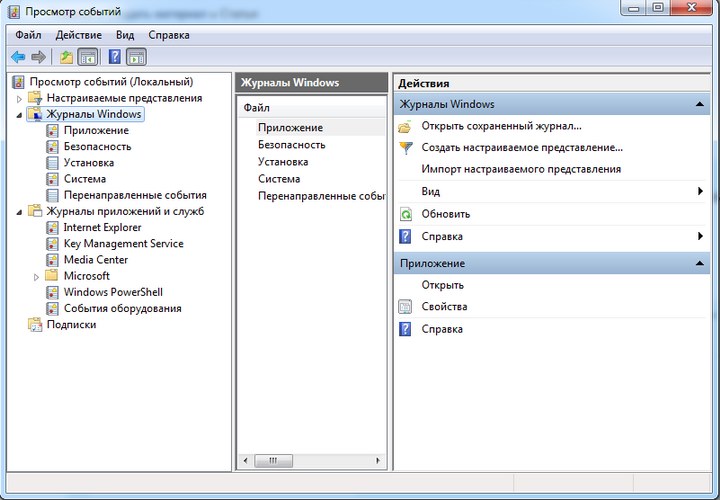Click Открыть сохраненный журнал action
The width and height of the screenshot is (720, 500).
[501, 126]
